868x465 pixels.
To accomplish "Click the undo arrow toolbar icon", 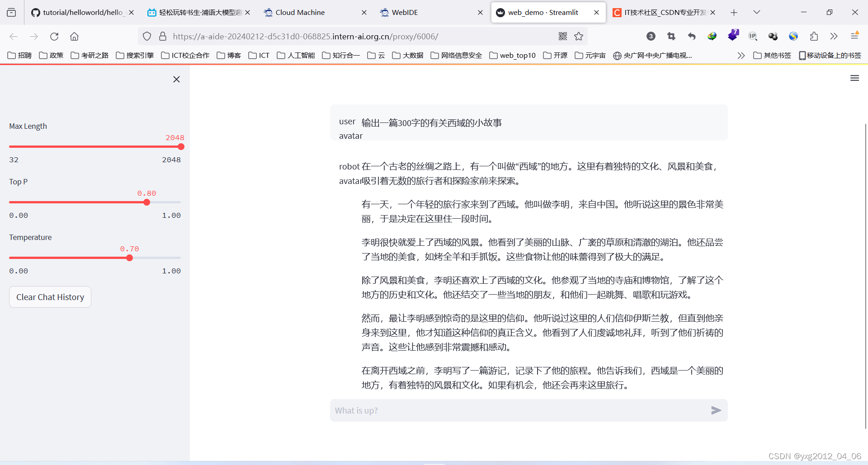I will [692, 37].
